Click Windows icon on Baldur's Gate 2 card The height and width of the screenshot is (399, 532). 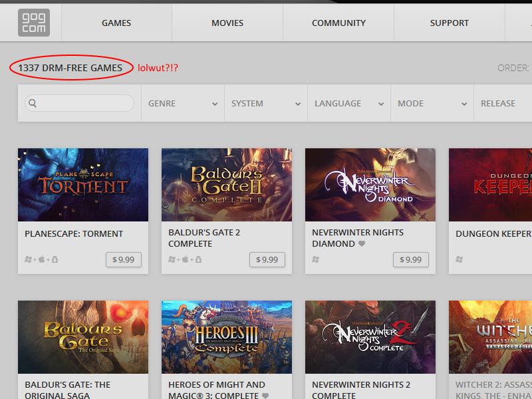(x=172, y=259)
